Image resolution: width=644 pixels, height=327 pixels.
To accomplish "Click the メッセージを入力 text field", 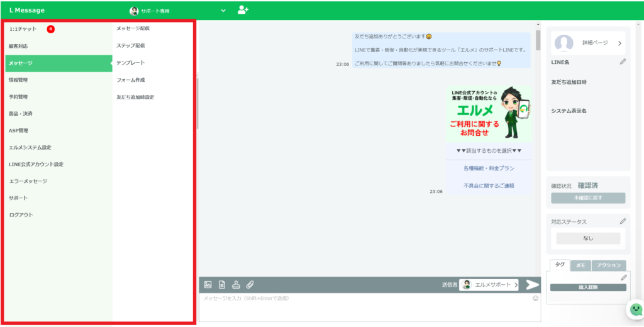I will pyautogui.click(x=370, y=308).
